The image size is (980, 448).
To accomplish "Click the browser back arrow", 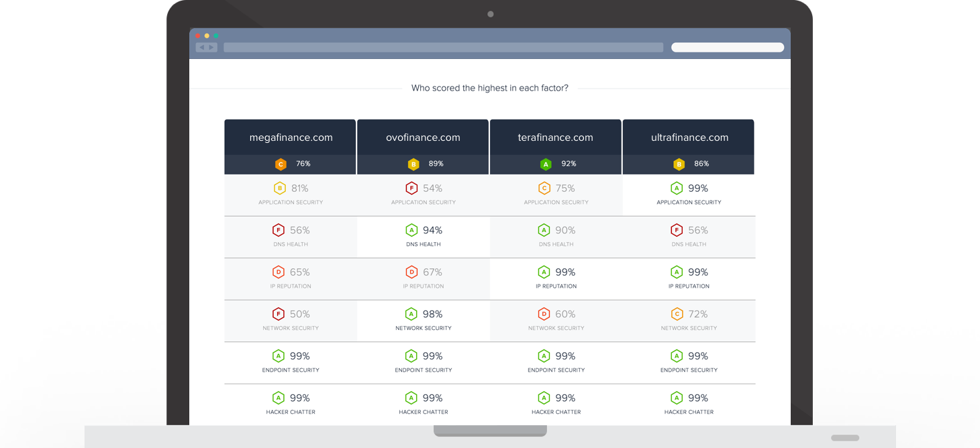I will tap(201, 47).
